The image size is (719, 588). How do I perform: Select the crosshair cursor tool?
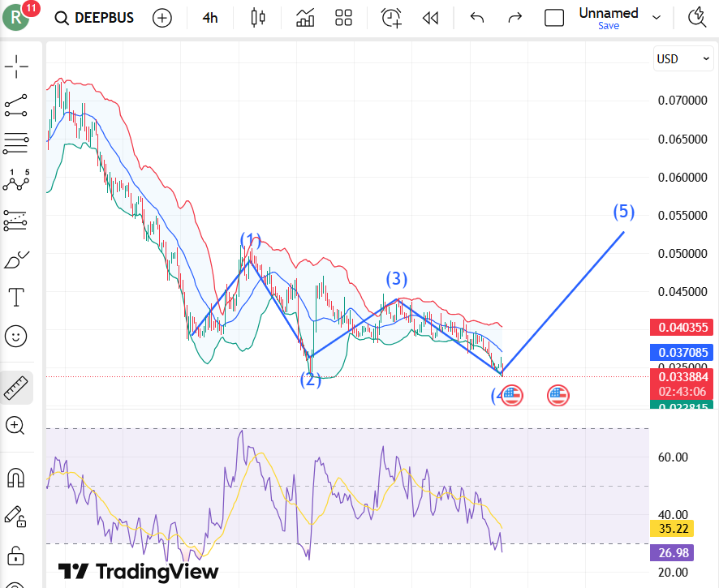(16, 67)
